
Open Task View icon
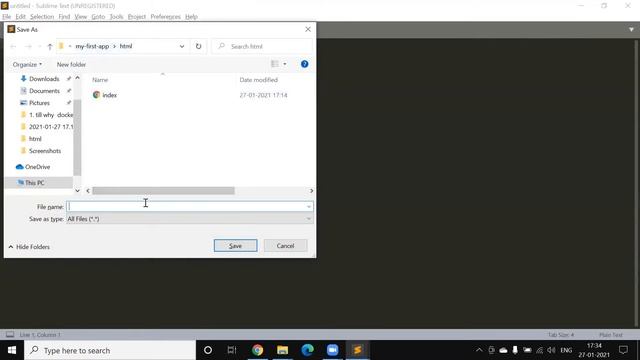pos(232,350)
